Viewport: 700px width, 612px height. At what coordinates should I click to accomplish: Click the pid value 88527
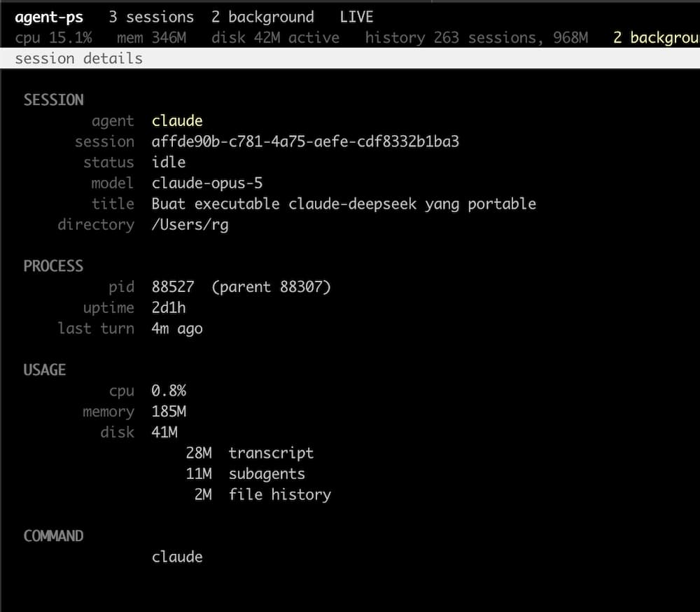coord(173,287)
